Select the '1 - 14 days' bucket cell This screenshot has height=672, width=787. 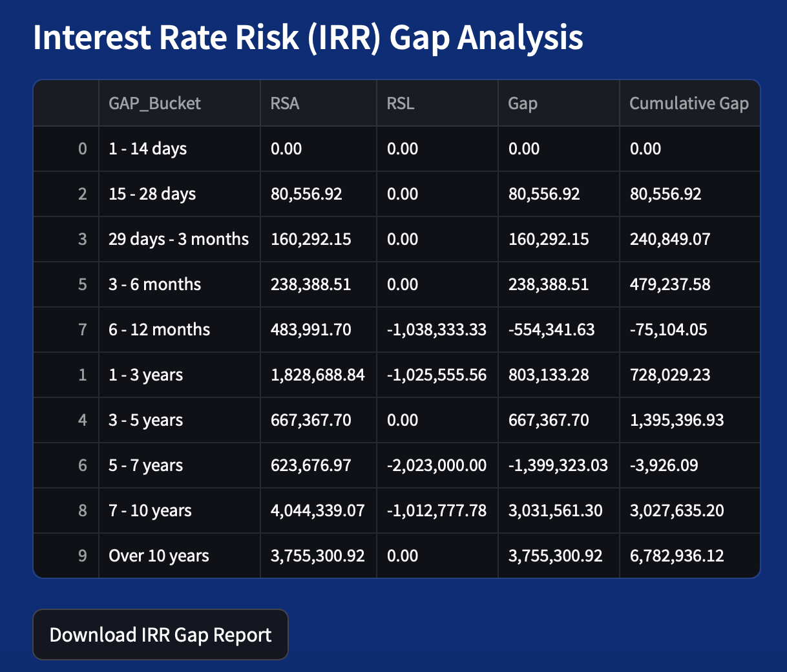coord(147,148)
